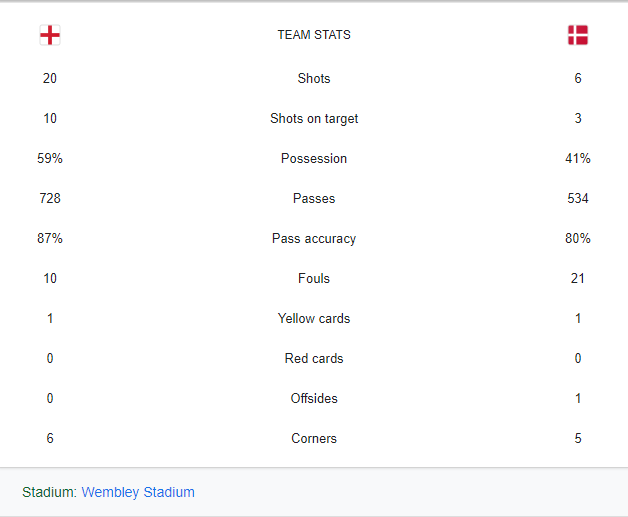Click the TEAM STATS heading
628x517 pixels.
(x=314, y=35)
